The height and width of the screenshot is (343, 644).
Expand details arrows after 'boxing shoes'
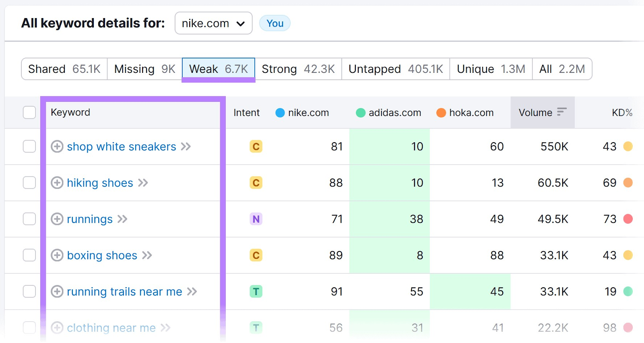tap(147, 255)
